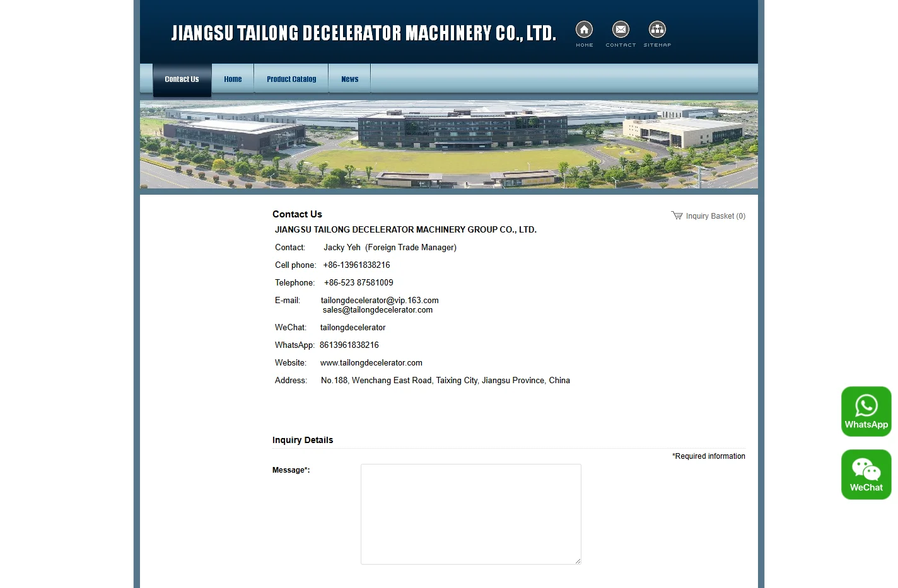898x588 pixels.
Task: Select the Contact Us navigation tab
Action: pyautogui.click(x=182, y=79)
